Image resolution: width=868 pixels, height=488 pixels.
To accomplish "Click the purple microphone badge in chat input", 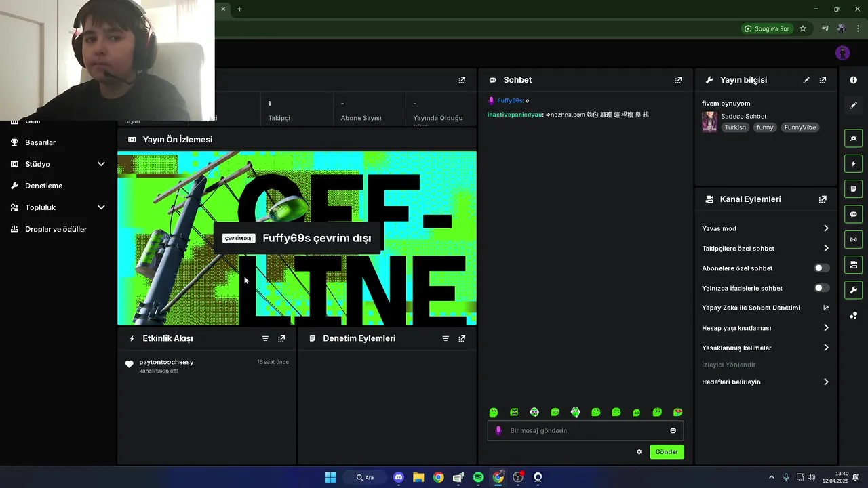I will [498, 430].
